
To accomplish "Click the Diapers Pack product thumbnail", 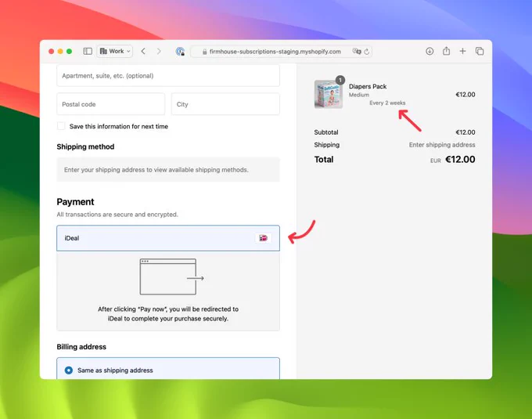I will point(328,95).
